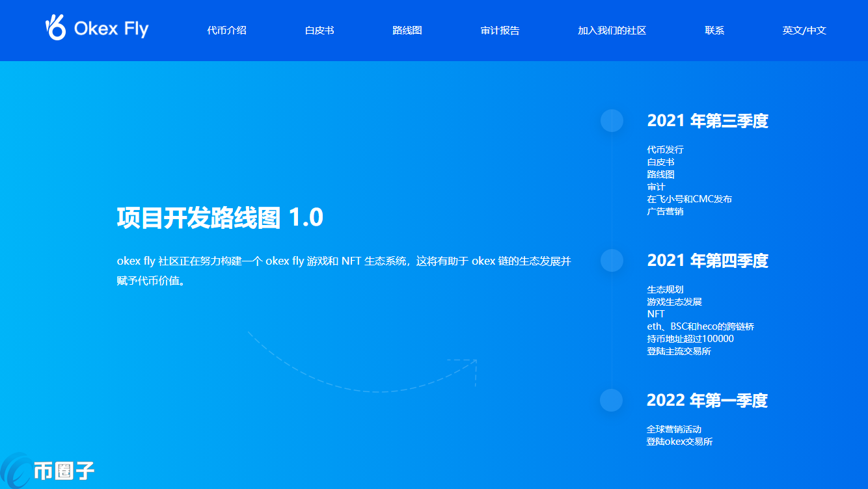
Task: Click the Okex Fly logo
Action: 97,27
